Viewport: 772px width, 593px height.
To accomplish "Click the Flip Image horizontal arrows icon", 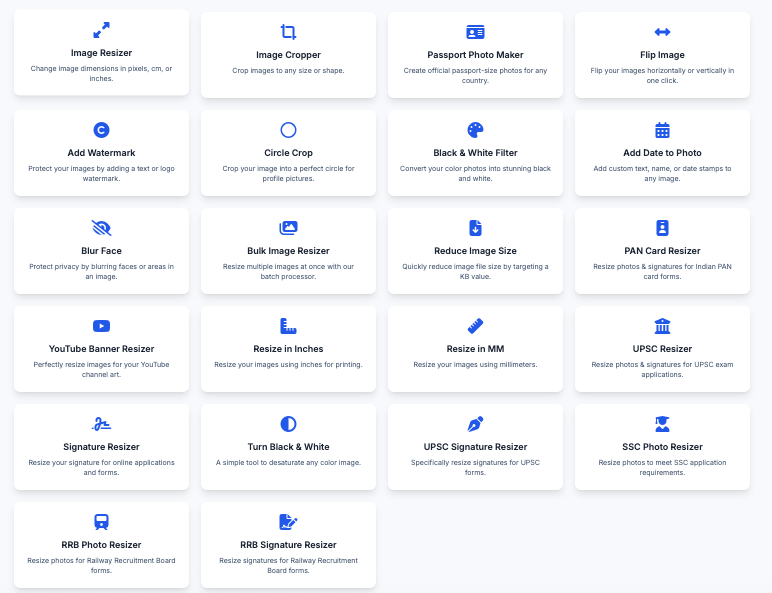I will [x=662, y=32].
